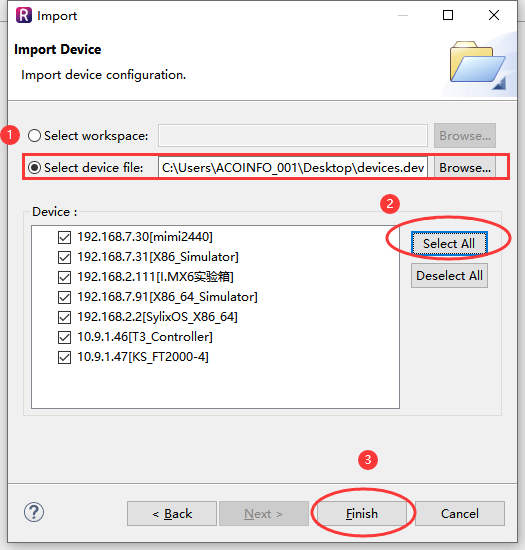Browse for a device file
The height and width of the screenshot is (550, 525).
point(465,167)
